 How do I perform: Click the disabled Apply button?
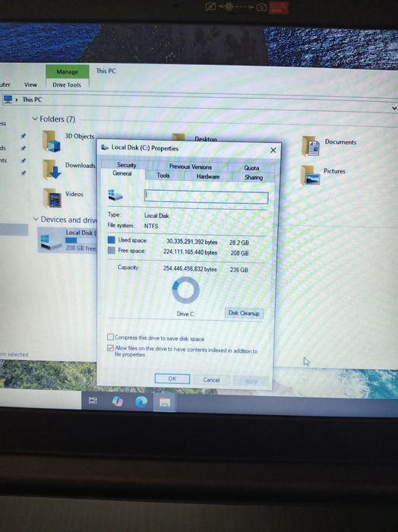[x=251, y=381]
